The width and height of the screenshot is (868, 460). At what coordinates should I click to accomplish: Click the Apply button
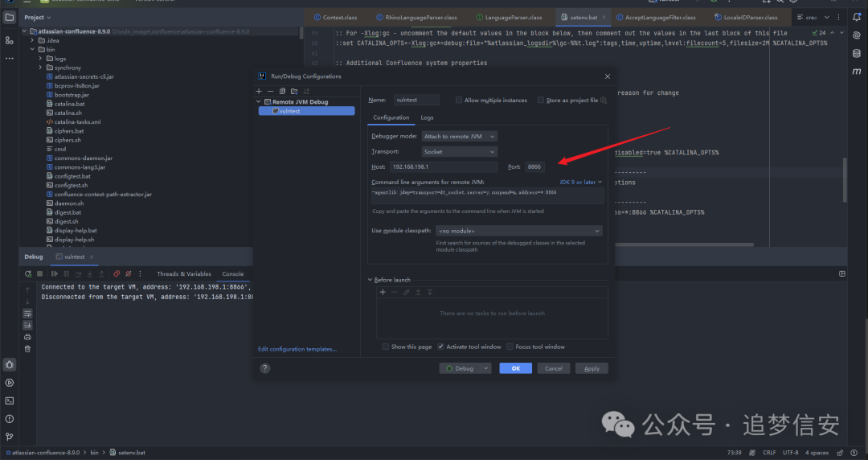pos(592,368)
